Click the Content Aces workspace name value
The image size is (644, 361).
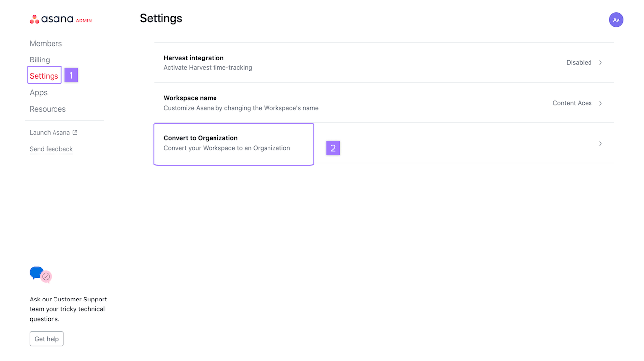[x=572, y=103]
